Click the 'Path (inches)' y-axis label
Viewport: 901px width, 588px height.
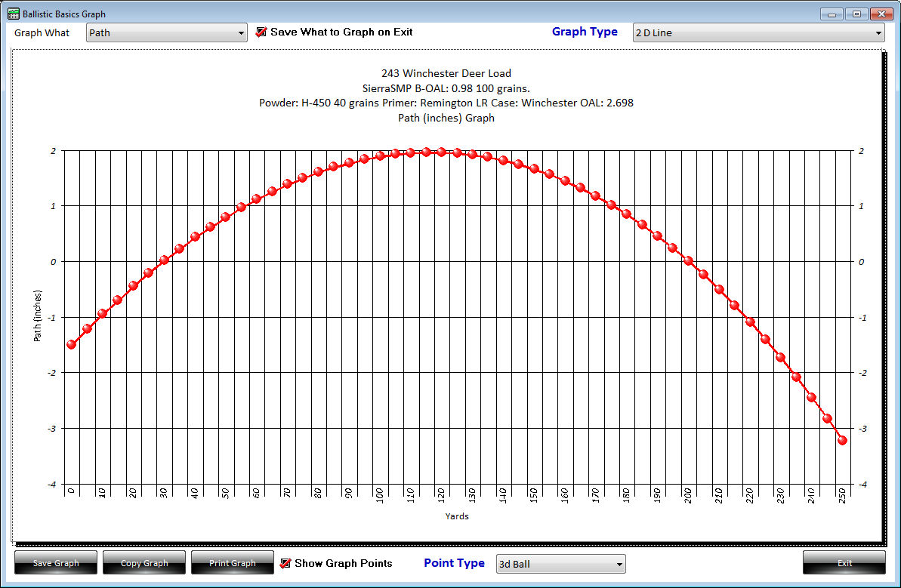[37, 316]
